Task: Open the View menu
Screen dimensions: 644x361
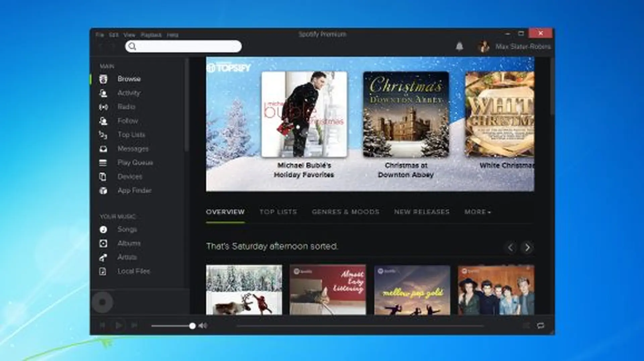Action: pos(129,35)
